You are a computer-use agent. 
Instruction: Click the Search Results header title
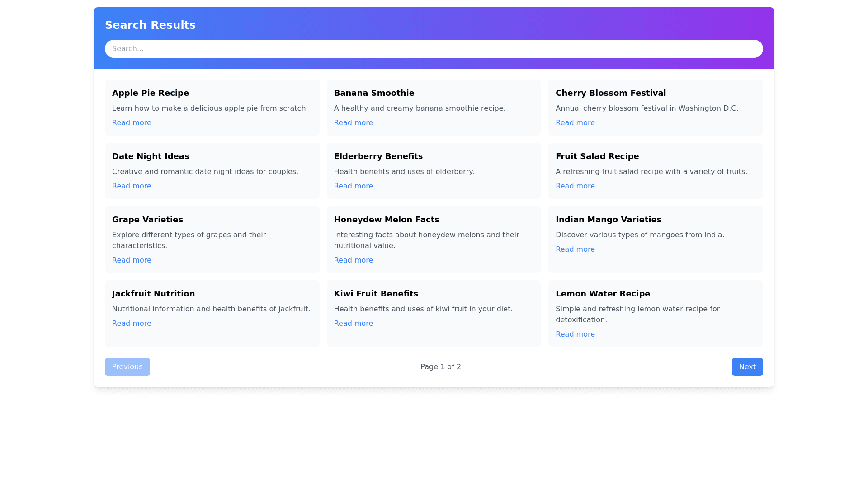[x=150, y=25]
